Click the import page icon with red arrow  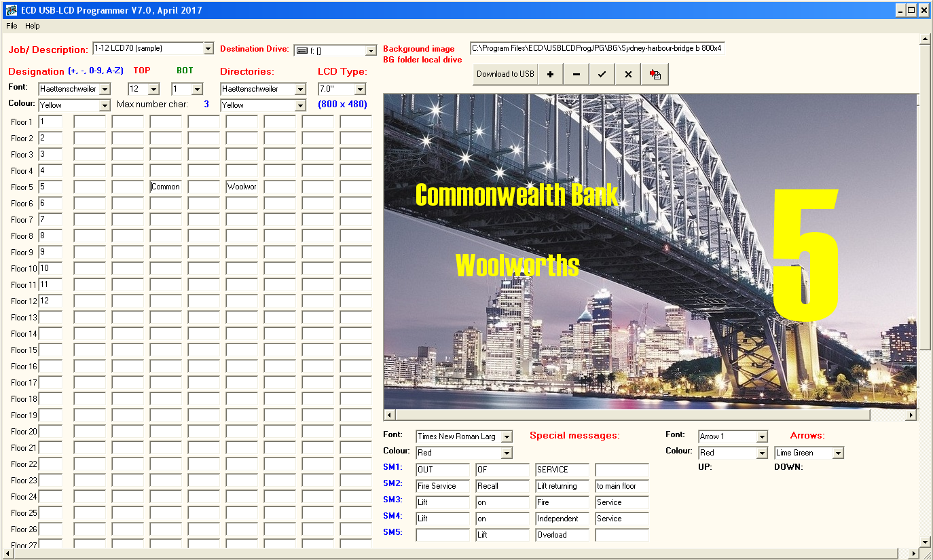pyautogui.click(x=655, y=74)
